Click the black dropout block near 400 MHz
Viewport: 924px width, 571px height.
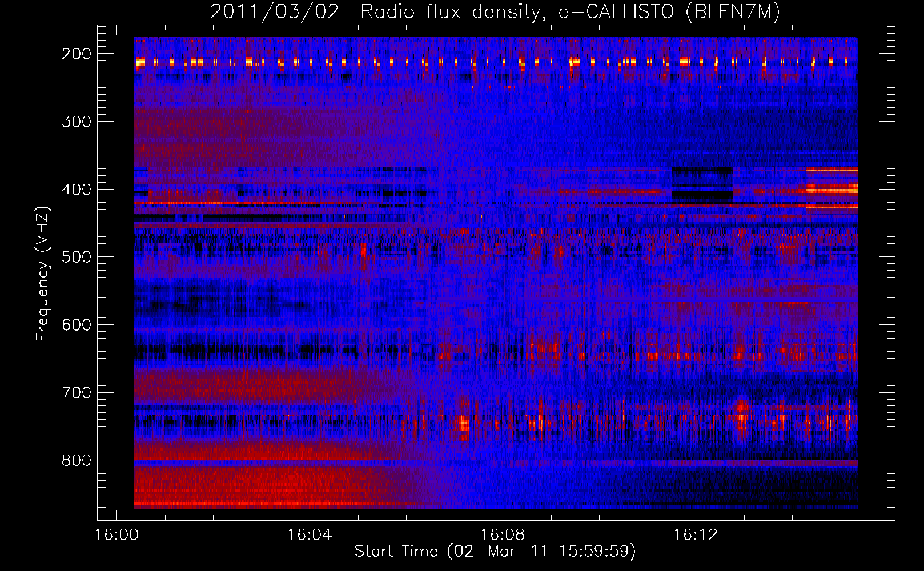click(x=702, y=185)
